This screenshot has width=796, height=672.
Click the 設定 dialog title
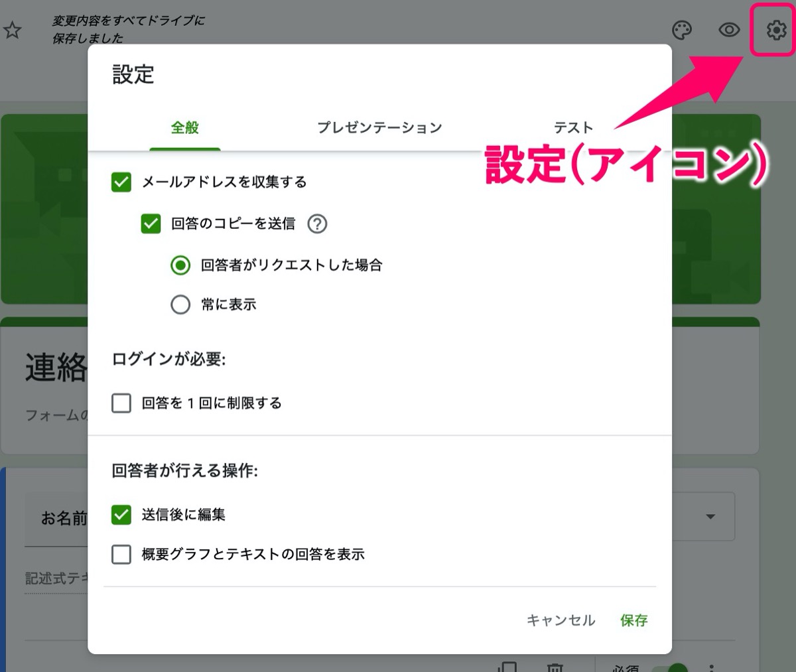(133, 74)
